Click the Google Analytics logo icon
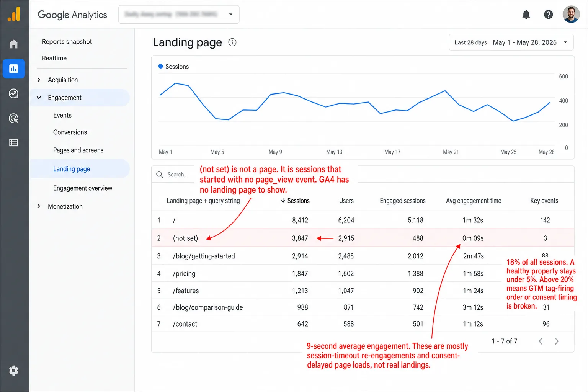Viewport: 588px width, 392px height. point(14,14)
